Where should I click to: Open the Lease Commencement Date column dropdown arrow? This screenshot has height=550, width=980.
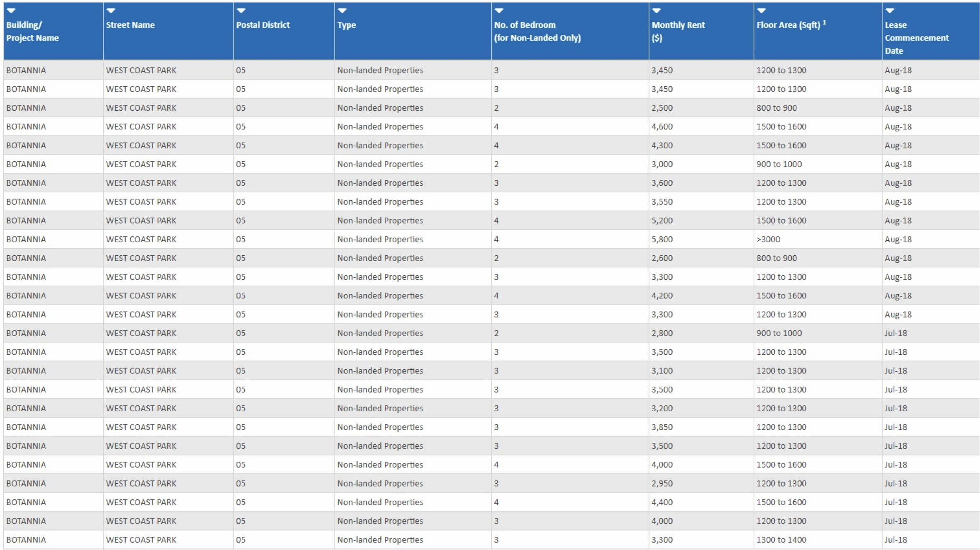(890, 11)
